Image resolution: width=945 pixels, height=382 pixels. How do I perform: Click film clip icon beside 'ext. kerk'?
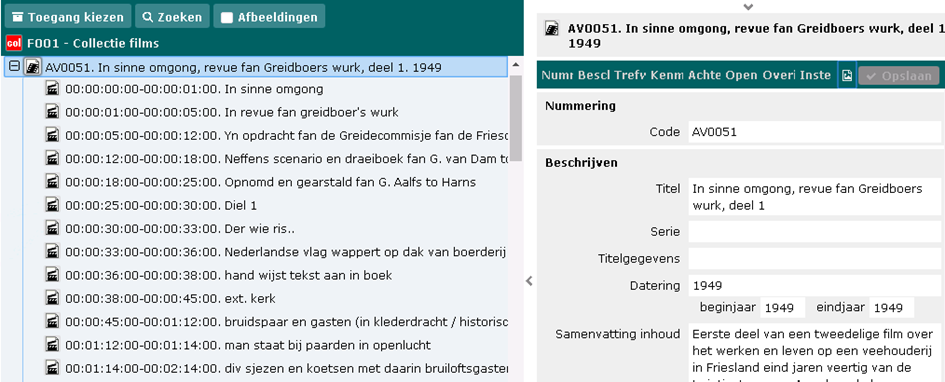[x=53, y=299]
